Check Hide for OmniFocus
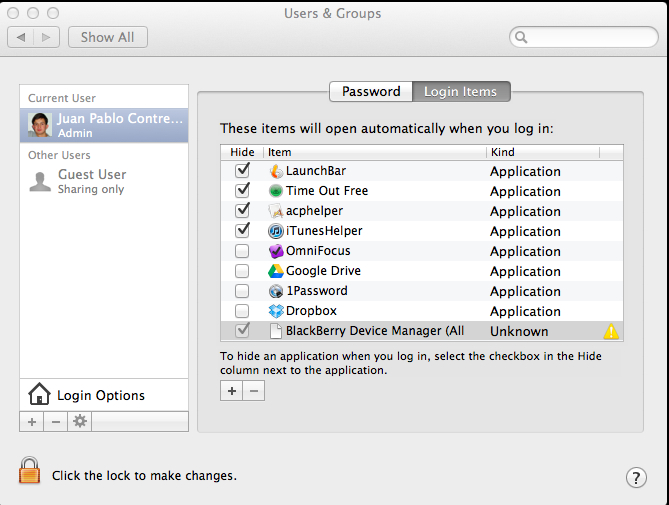Image resolution: width=669 pixels, height=505 pixels. tap(242, 251)
